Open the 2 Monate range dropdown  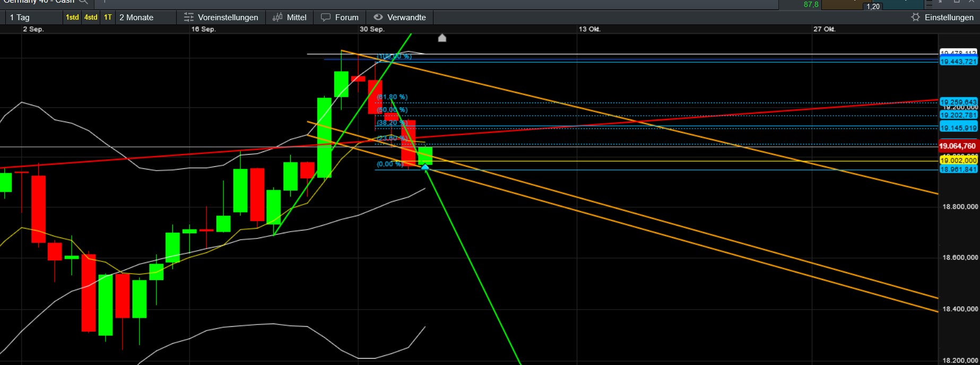145,18
